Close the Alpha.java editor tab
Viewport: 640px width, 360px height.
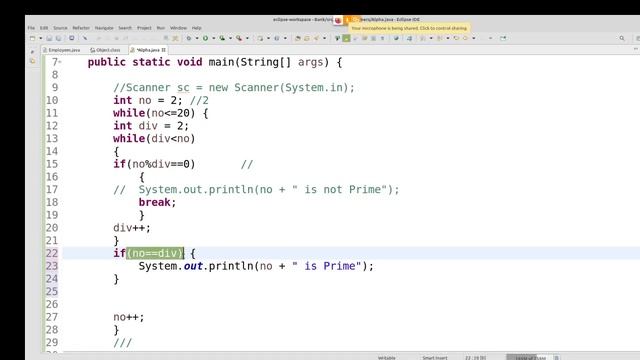[163, 50]
